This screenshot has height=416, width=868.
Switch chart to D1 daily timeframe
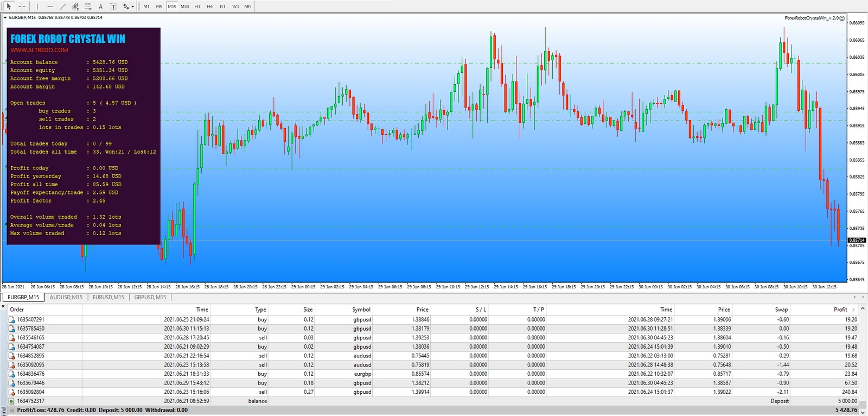coord(222,7)
